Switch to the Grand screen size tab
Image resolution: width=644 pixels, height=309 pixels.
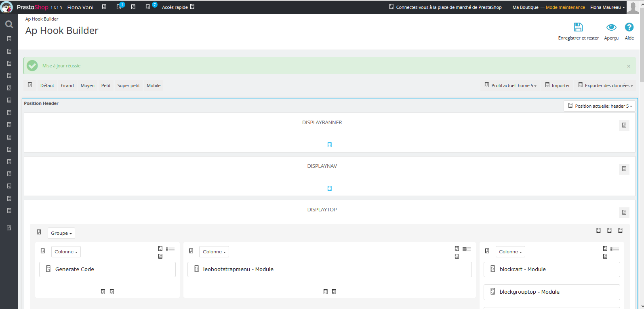pyautogui.click(x=67, y=86)
